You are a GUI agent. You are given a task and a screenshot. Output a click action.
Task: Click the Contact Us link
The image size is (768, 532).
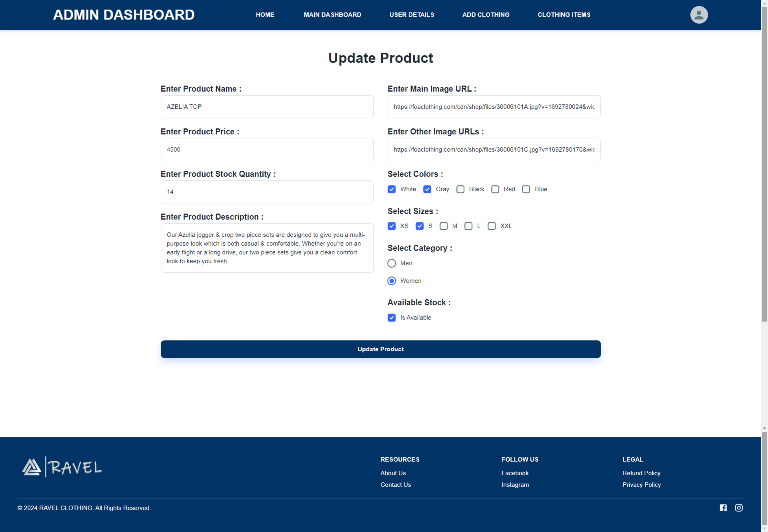[x=396, y=484]
